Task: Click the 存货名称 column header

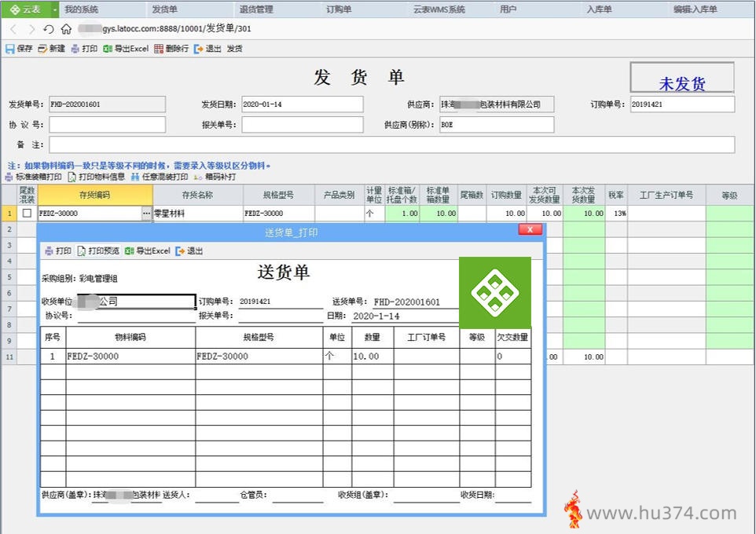Action: 198,196
